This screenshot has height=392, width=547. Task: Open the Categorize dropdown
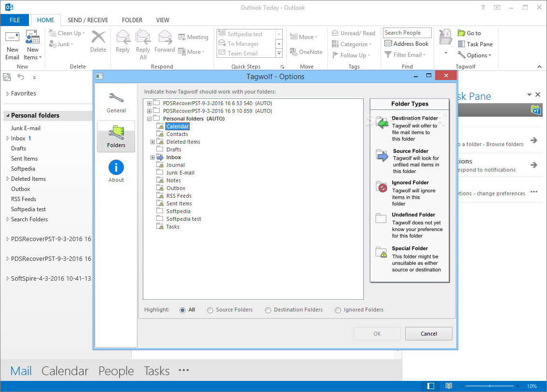[x=352, y=44]
